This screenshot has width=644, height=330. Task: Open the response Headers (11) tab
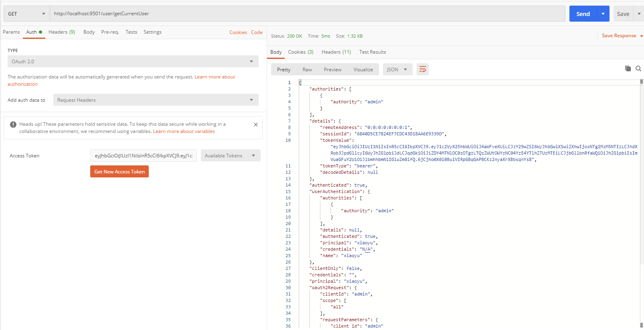(x=336, y=52)
